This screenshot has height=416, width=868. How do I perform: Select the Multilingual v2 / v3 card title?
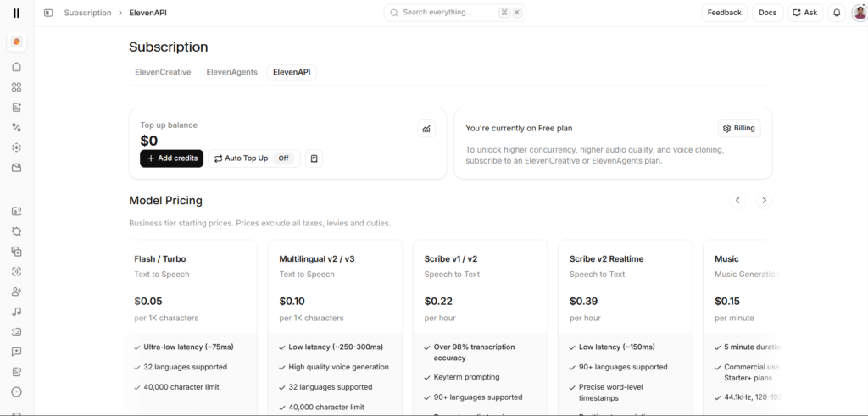click(317, 259)
